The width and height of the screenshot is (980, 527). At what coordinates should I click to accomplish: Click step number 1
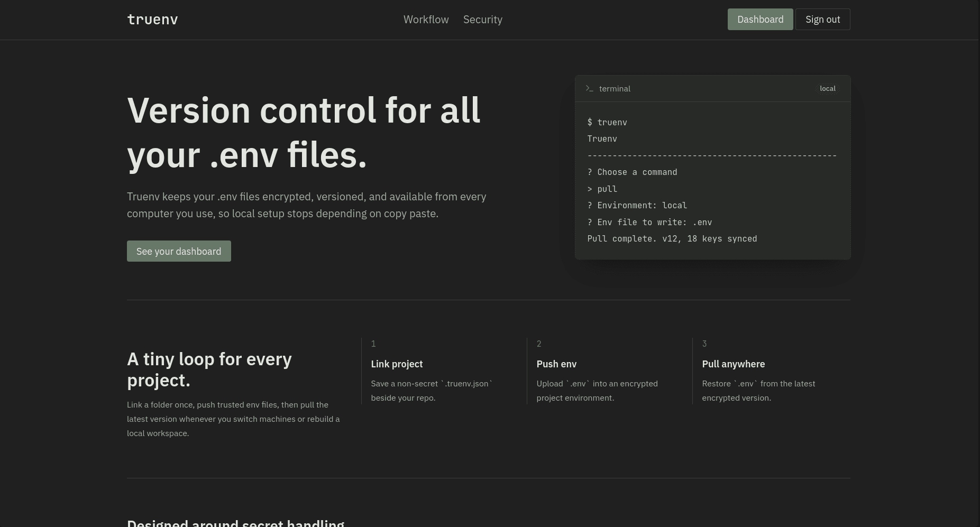pyautogui.click(x=373, y=344)
